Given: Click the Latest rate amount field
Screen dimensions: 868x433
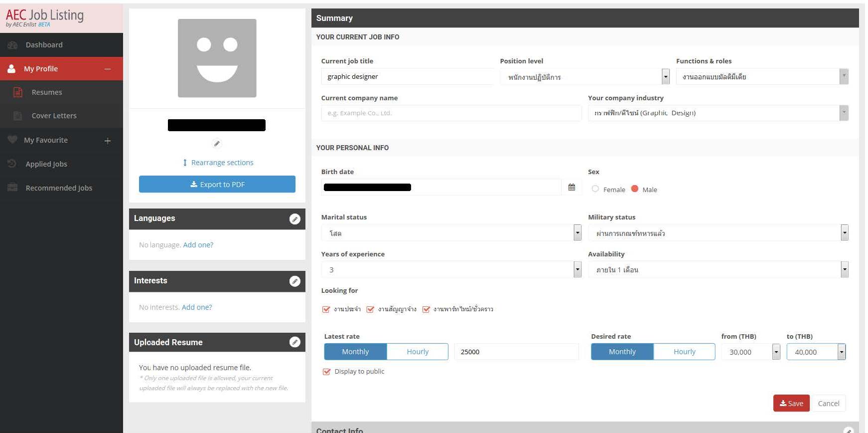Looking at the screenshot, I should click(517, 352).
